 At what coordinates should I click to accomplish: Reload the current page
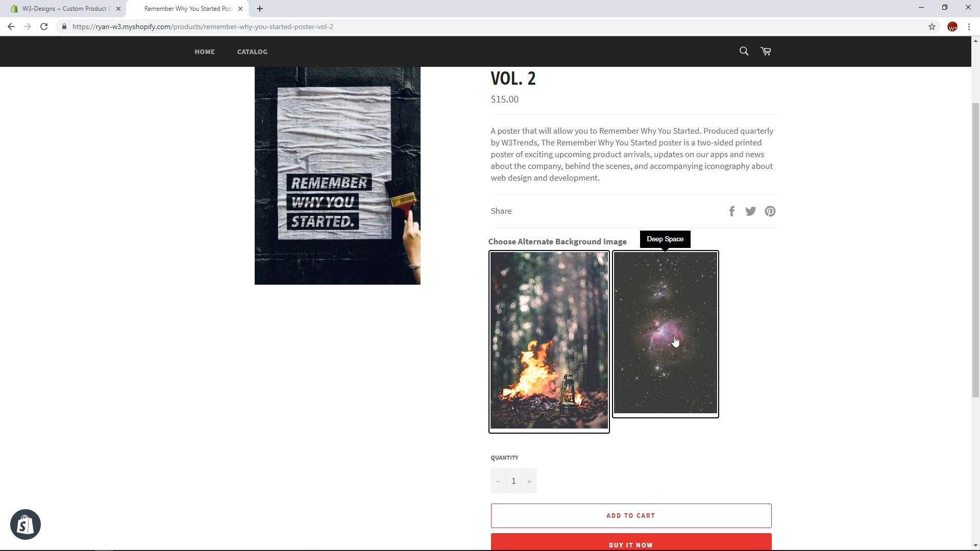44,27
